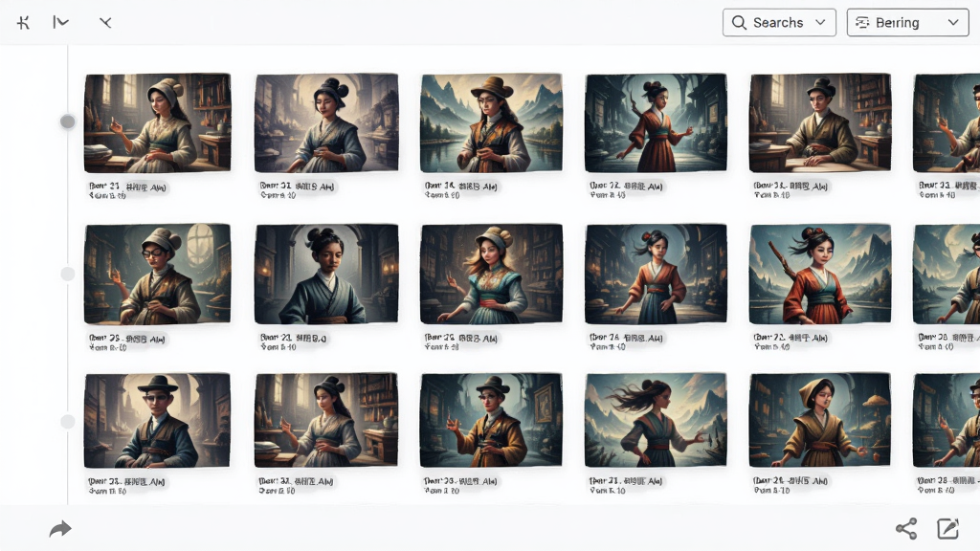
Task: Click the curved forward arrow icon at bottom left
Action: tap(60, 529)
